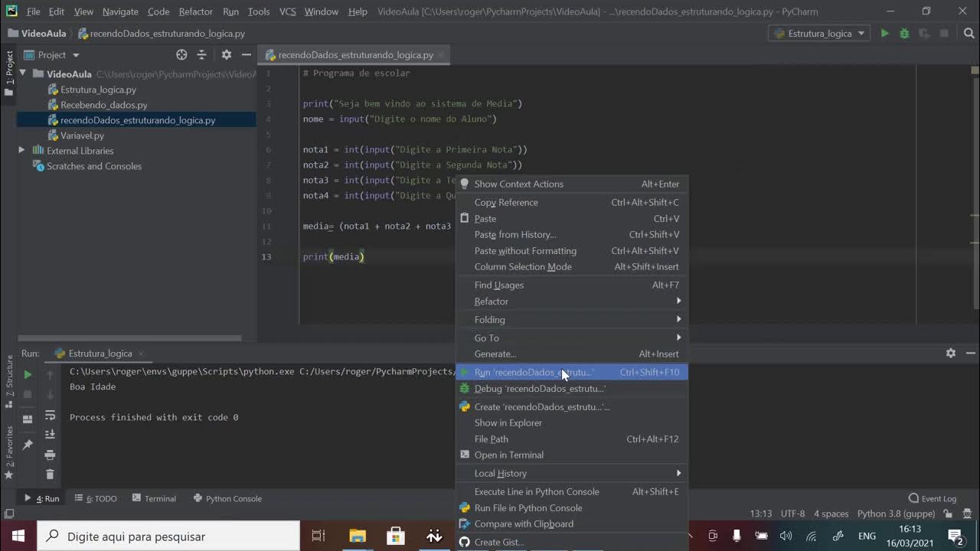This screenshot has height=551, width=980.
Task: Hide the Project panel with the minus icon
Action: 247,55
